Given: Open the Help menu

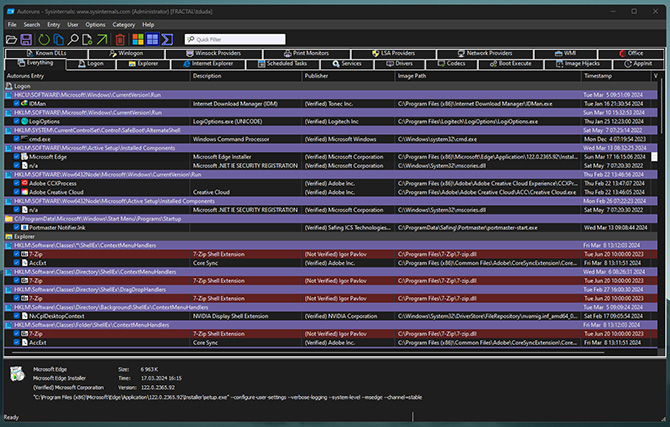Looking at the screenshot, I should coord(148,25).
